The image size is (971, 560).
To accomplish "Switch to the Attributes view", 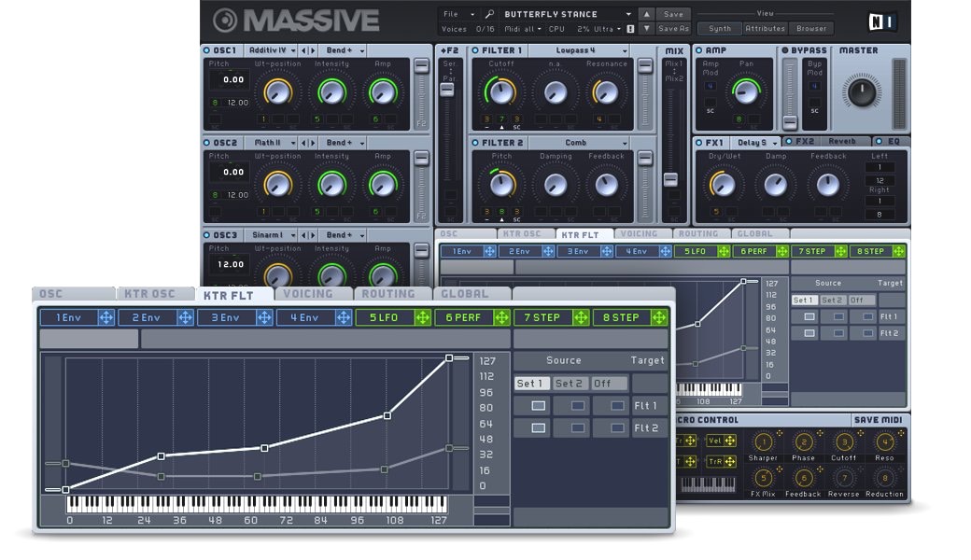I will (x=766, y=29).
